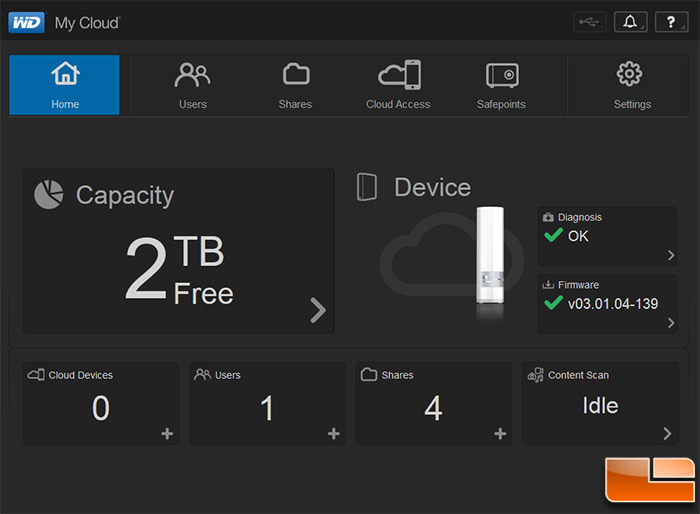Click the My Cloud device image

point(490,256)
